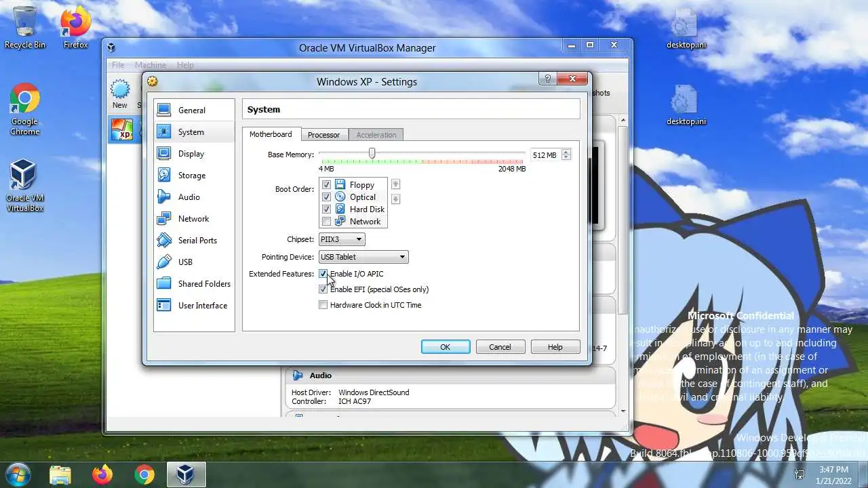Click the Hard Disk boot device icon
This screenshot has width=868, height=488.
[340, 209]
